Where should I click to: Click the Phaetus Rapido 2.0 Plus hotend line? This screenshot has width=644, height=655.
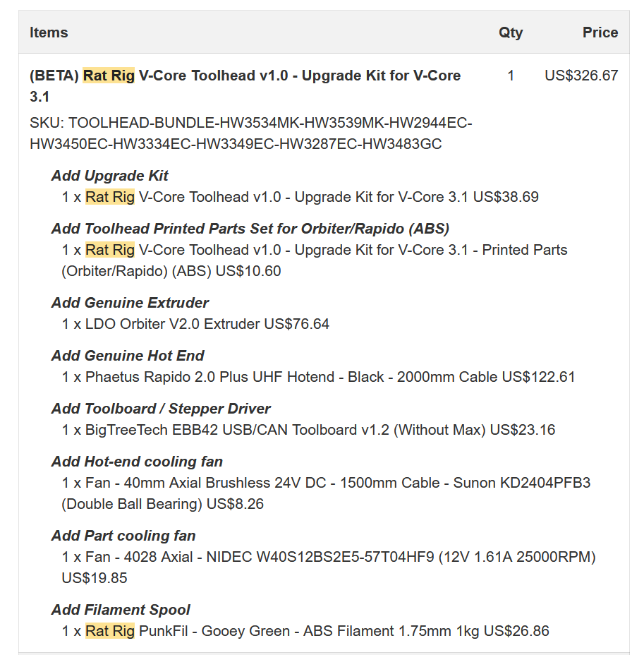(318, 377)
